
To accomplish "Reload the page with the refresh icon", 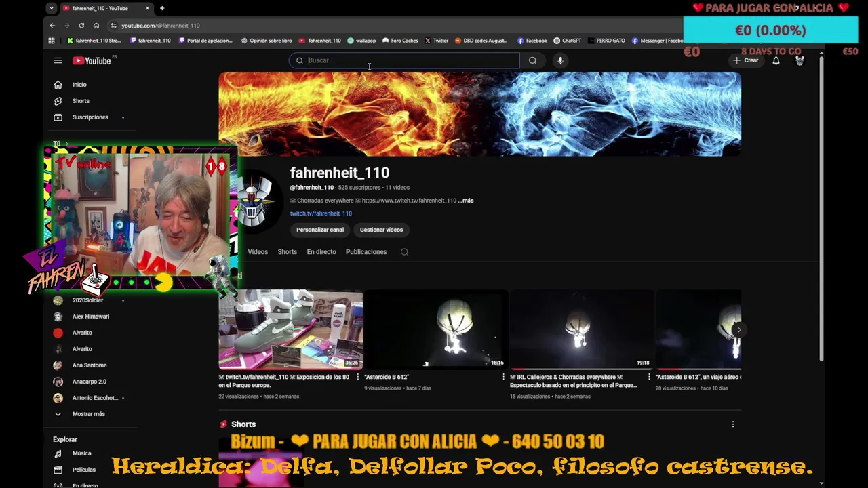I will 81,26.
